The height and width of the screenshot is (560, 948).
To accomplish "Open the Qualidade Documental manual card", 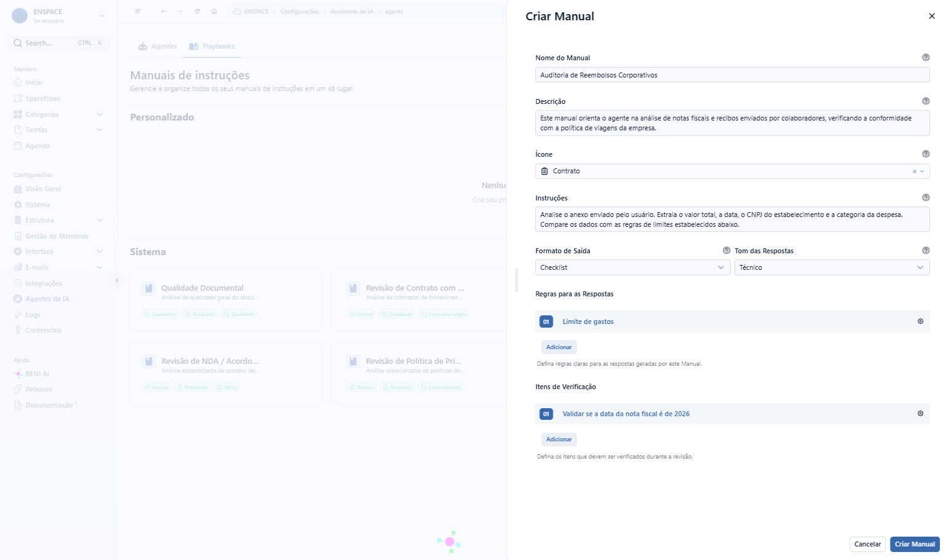I will tap(226, 300).
